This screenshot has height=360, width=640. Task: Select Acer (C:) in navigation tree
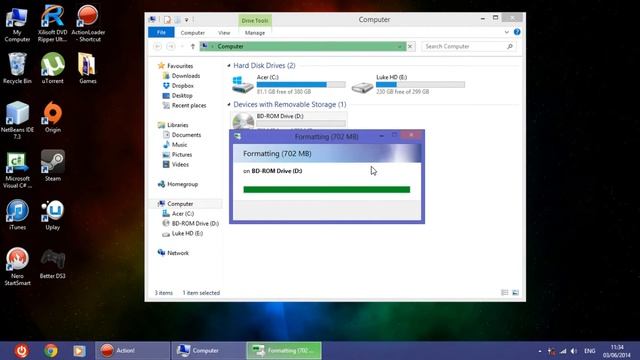182,213
